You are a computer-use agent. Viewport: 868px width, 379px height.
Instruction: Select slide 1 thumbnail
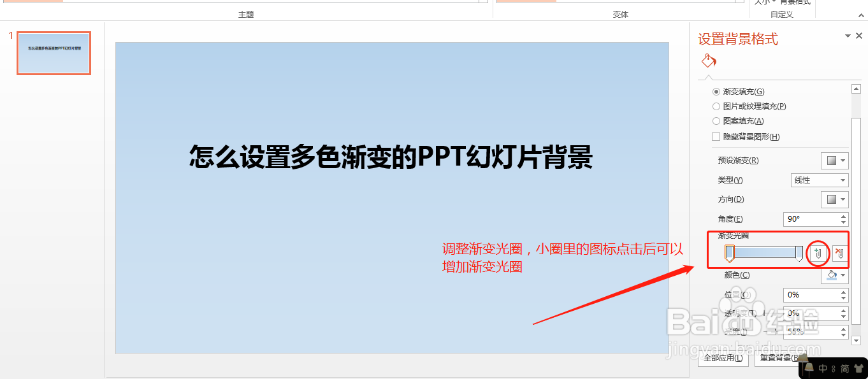click(x=54, y=53)
